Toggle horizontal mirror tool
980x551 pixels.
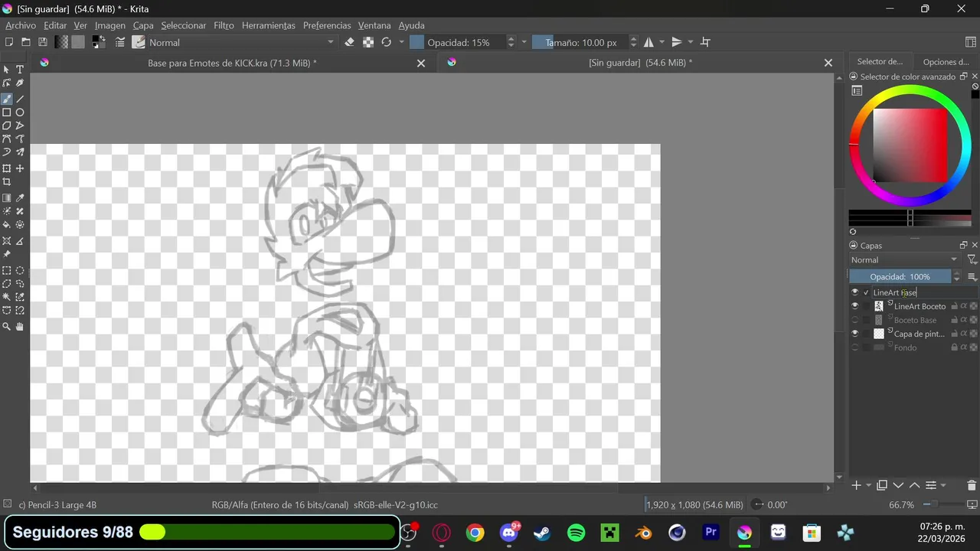pos(648,42)
